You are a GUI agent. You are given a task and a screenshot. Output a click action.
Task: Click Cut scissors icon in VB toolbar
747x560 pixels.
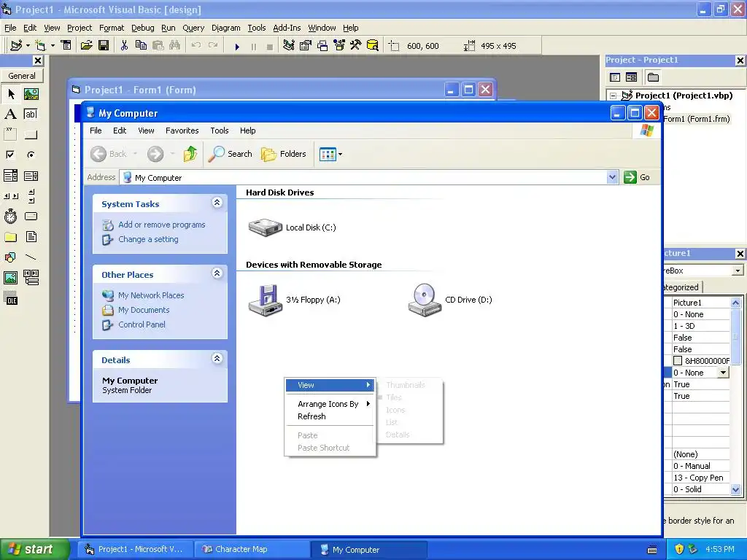point(124,46)
